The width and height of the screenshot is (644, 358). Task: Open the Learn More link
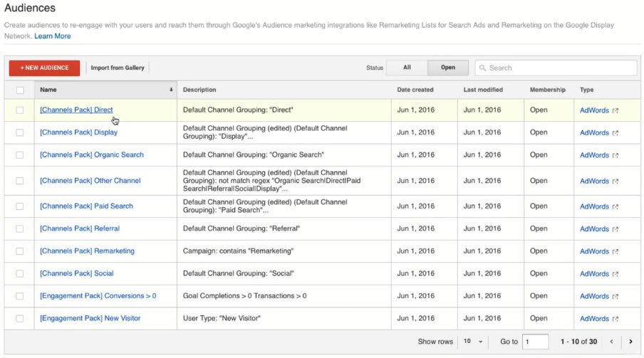53,36
